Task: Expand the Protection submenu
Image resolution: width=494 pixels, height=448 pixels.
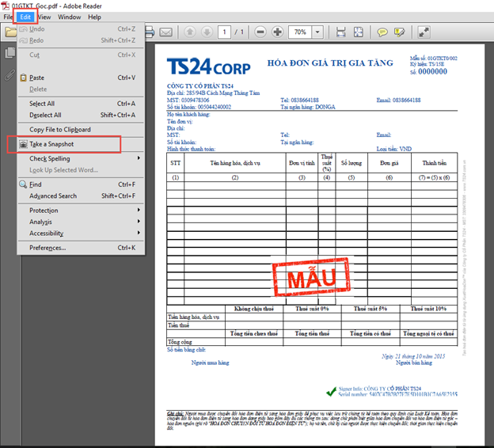Action: 81,211
